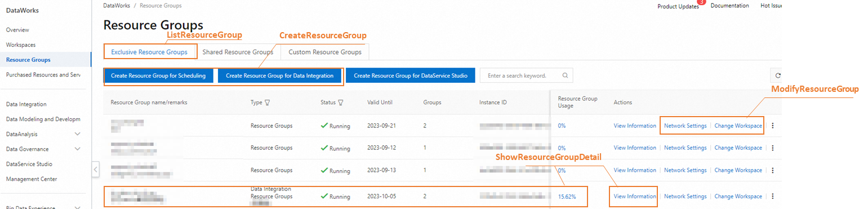Viewport: 868px width, 209px height.
Task: Open Data Modeling and Development item
Action: 43,119
